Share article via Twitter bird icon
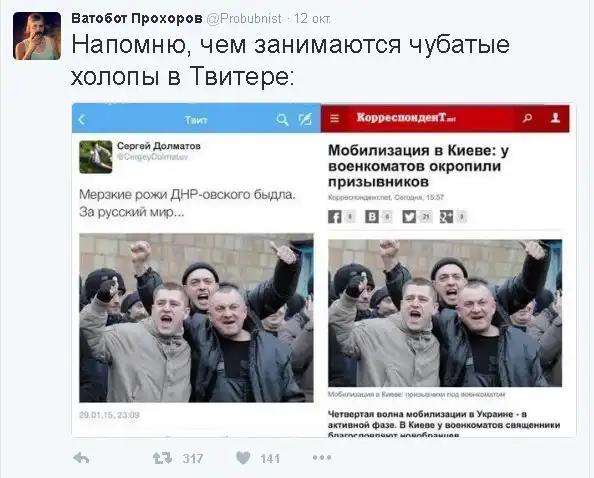 409,217
